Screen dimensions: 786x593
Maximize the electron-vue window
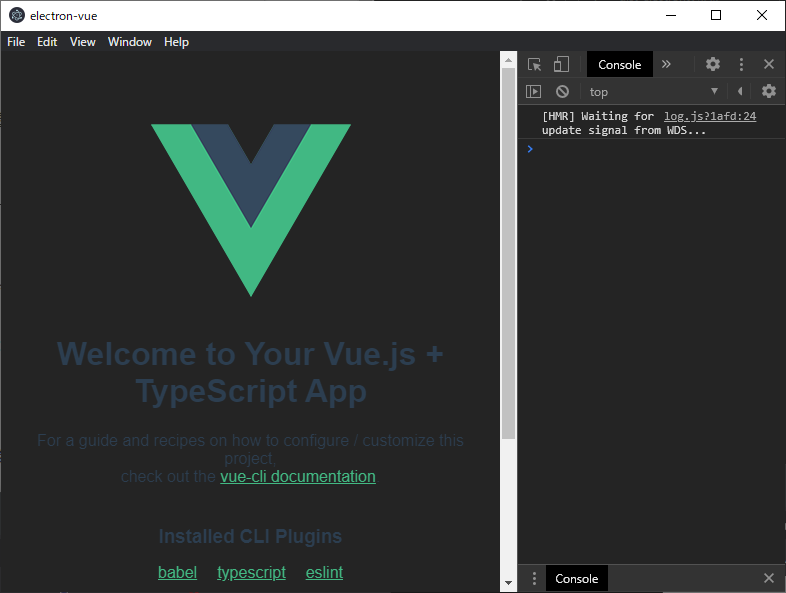pos(716,16)
